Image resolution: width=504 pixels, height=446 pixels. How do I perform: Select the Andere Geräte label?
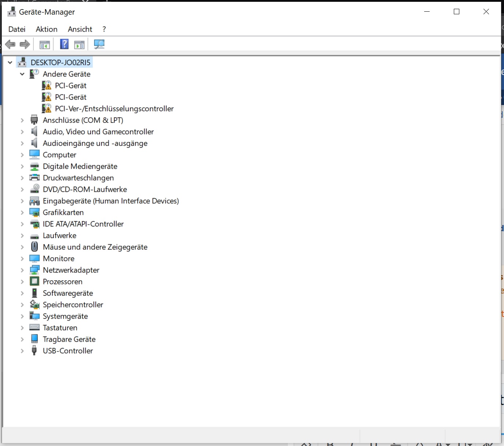pos(67,74)
